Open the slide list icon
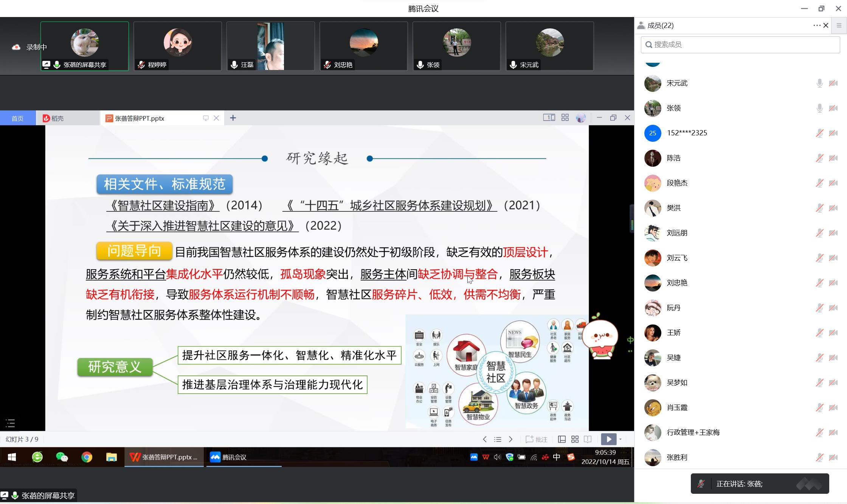The width and height of the screenshot is (847, 504). [x=498, y=439]
